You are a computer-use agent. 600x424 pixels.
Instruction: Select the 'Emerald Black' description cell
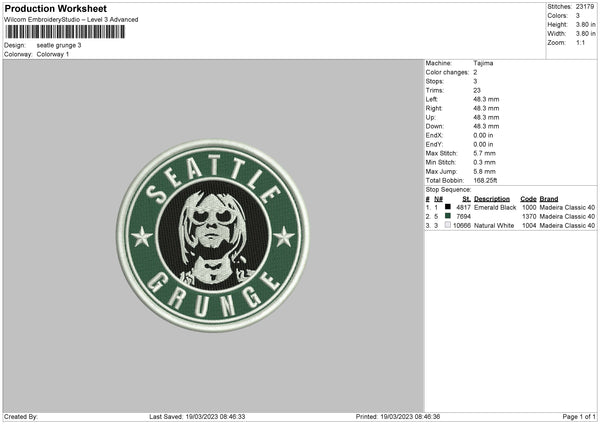(x=495, y=207)
